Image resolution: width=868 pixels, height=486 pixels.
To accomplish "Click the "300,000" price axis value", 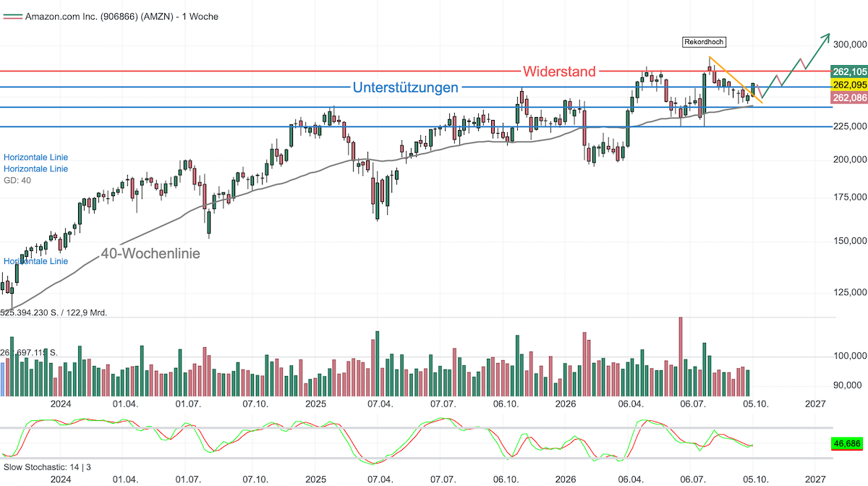I will (x=850, y=45).
